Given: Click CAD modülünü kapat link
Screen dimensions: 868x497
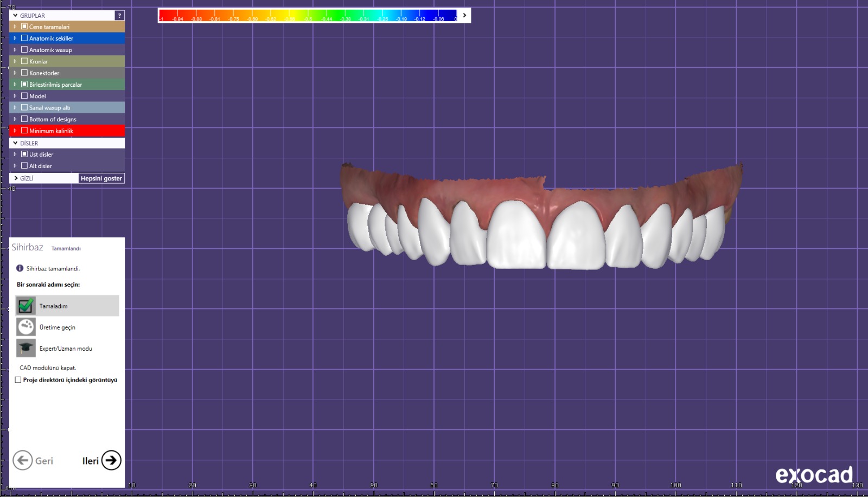Looking at the screenshot, I should 48,367.
